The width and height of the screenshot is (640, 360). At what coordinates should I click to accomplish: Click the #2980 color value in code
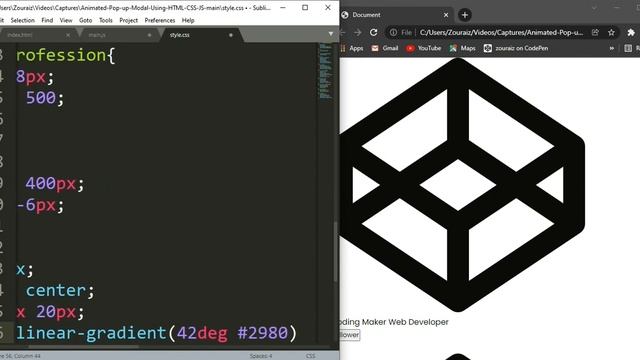pos(262,333)
